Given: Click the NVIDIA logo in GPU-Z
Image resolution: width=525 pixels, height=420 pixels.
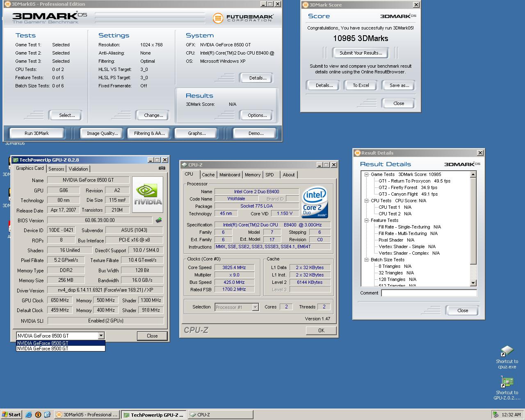Looking at the screenshot, I should [x=148, y=195].
